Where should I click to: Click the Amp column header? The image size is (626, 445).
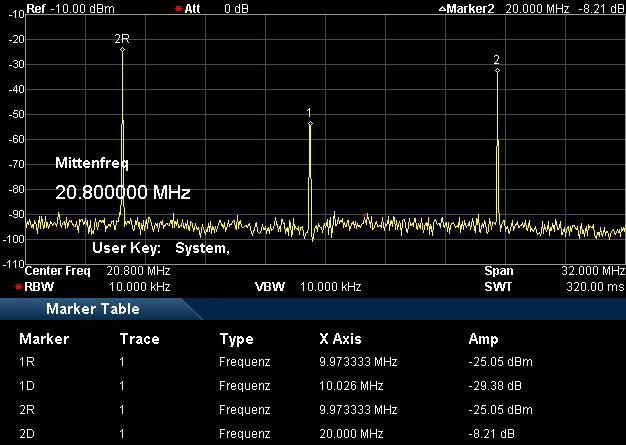point(482,339)
